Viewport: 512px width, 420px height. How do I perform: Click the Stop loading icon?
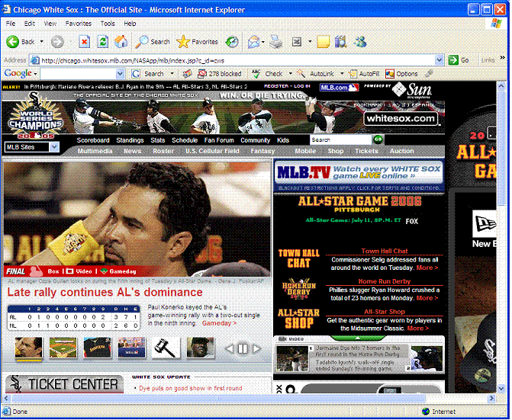[x=84, y=42]
